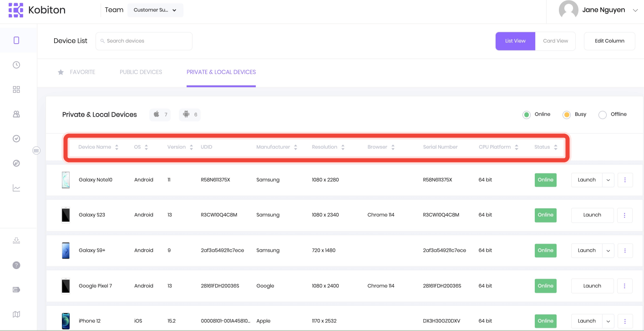Viewport: 644px width, 331px height.
Task: Switch to List View
Action: click(515, 41)
